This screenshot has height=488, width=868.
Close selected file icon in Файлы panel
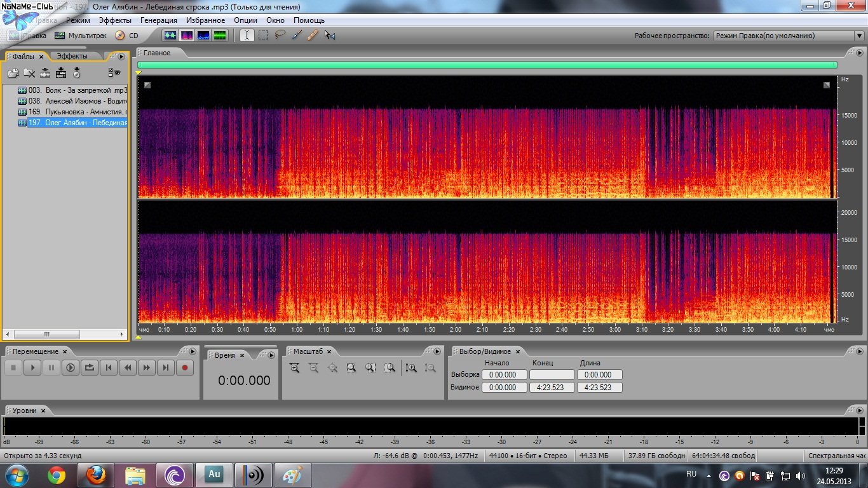(x=29, y=73)
